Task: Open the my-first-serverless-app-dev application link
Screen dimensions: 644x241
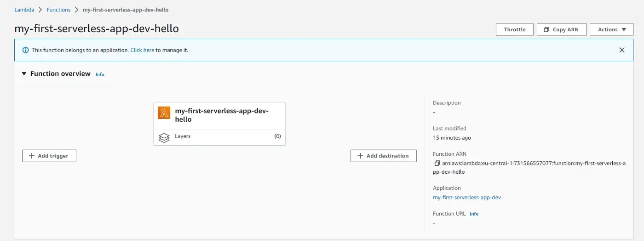Action: (x=466, y=197)
